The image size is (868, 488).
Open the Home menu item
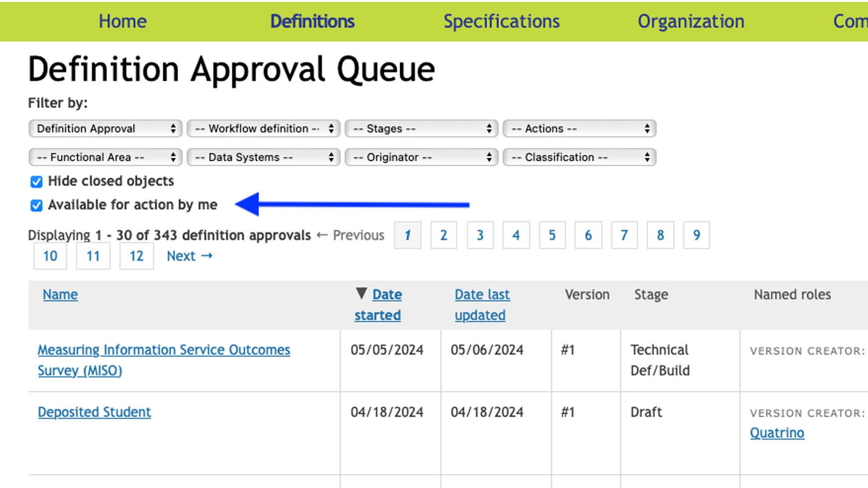pyautogui.click(x=122, y=21)
